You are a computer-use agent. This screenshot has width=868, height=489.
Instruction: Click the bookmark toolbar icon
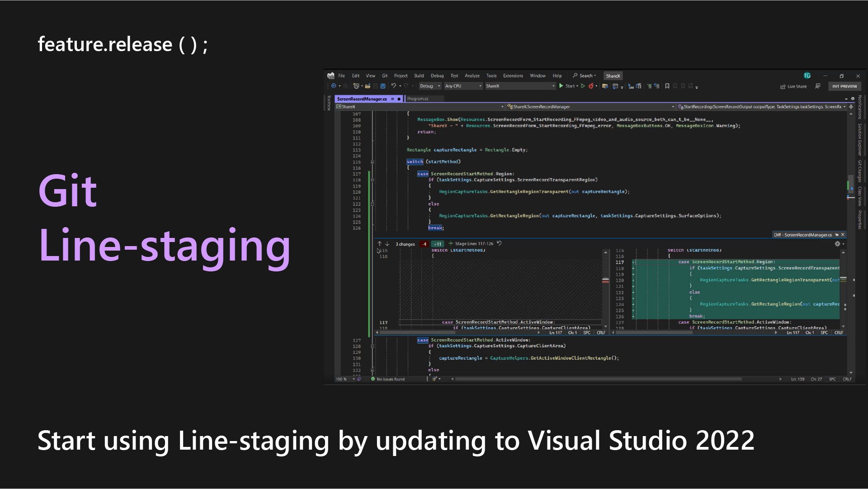point(667,86)
